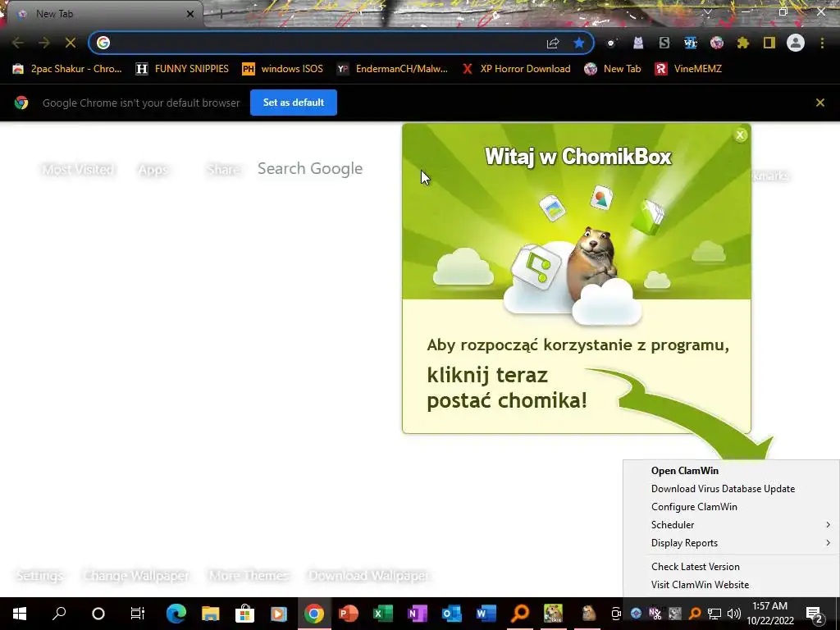Select Visit ClamWin Website

coord(731,585)
